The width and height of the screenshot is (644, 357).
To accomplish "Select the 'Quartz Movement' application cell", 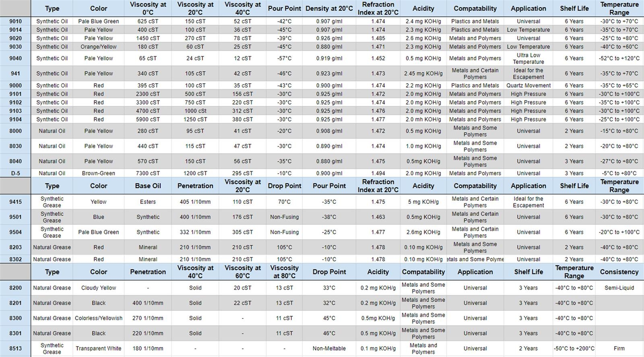I will (x=528, y=86).
